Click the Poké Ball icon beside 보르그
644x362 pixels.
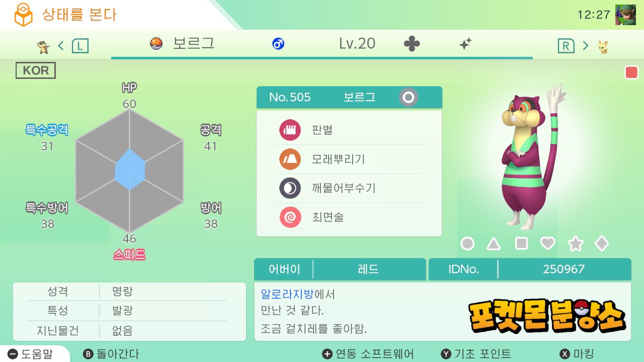pos(156,44)
